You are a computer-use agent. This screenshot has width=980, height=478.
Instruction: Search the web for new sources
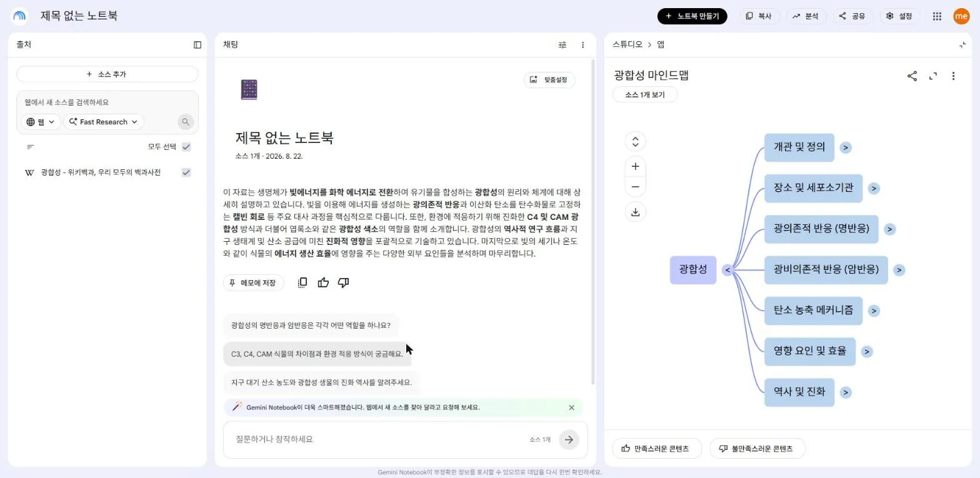coord(186,122)
